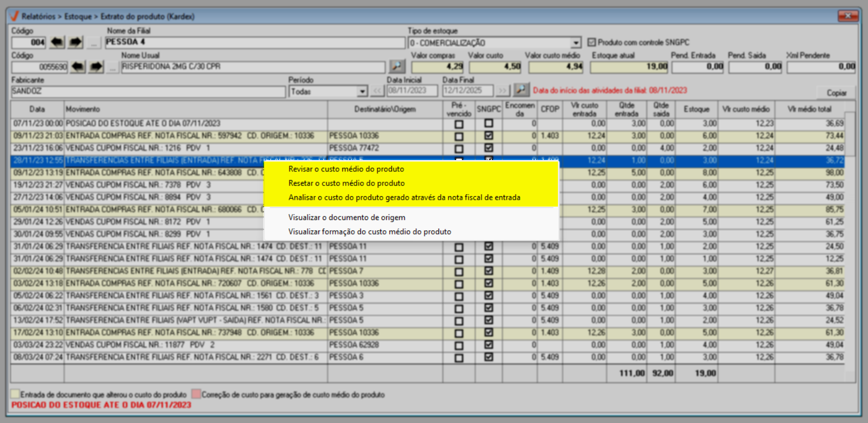This screenshot has width=868, height=423.
Task: Click the forward period '>>' button
Action: [x=502, y=91]
